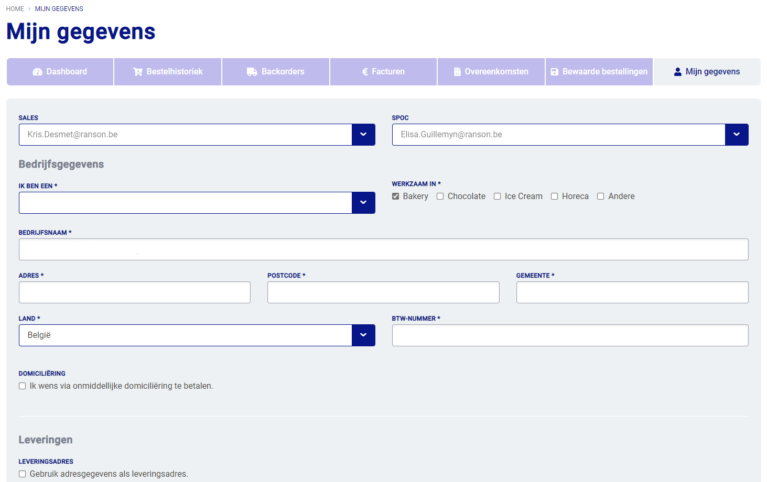The image size is (767, 482).
Task: Uncheck the Bakery checkbox
Action: tap(396, 196)
